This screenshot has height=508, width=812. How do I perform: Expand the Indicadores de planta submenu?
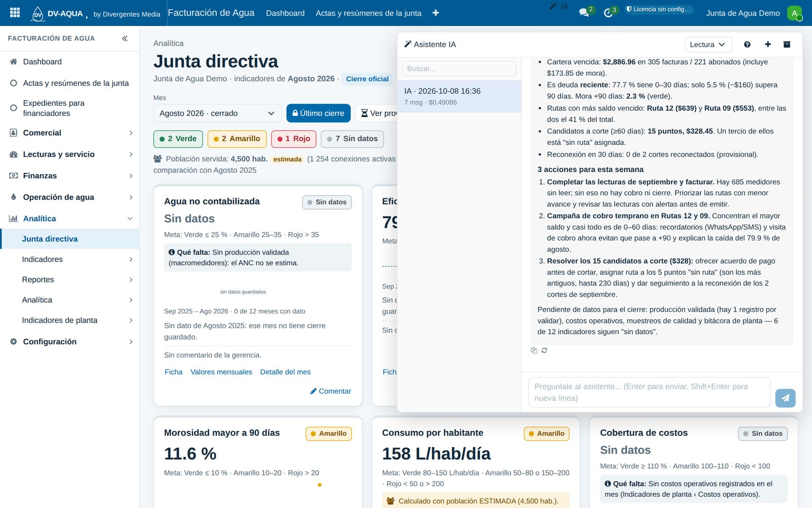[70, 321]
